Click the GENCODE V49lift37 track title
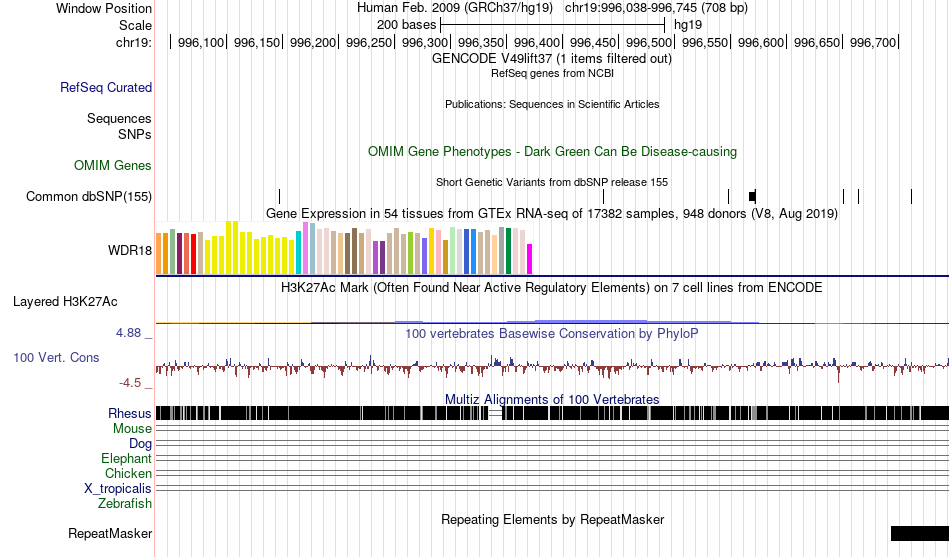 click(551, 59)
